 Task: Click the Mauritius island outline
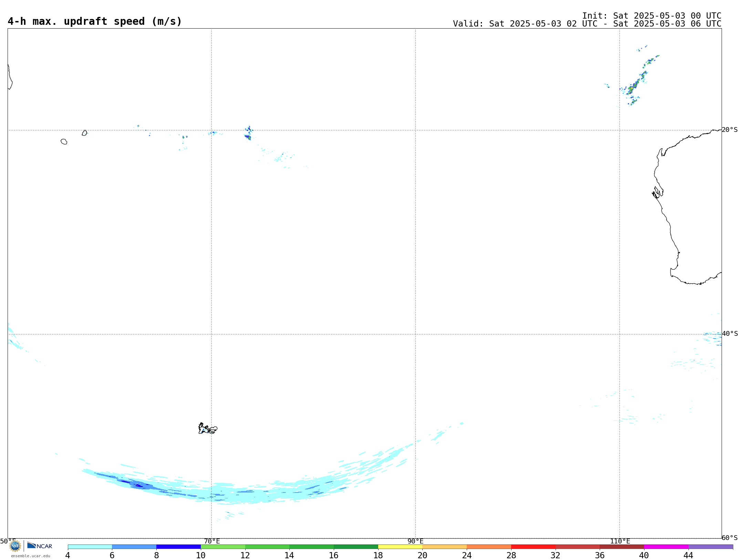84,133
